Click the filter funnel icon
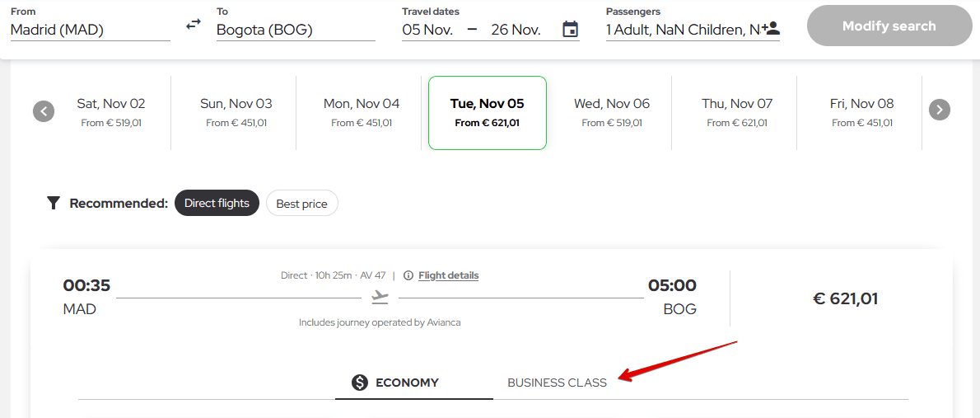 (x=54, y=203)
